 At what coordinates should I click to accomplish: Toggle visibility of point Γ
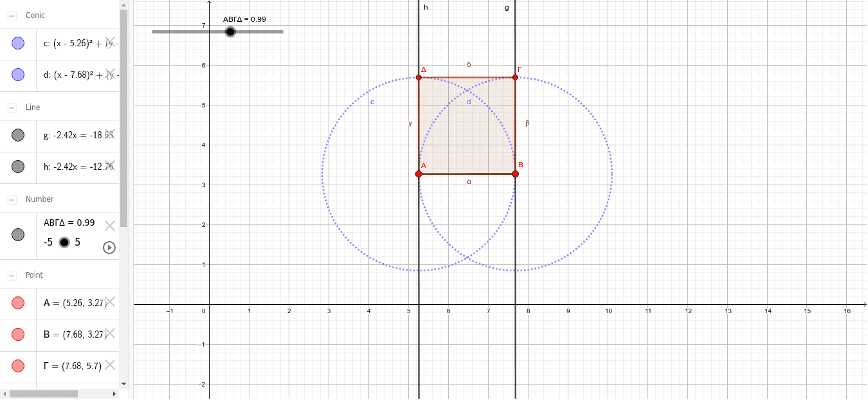18,366
